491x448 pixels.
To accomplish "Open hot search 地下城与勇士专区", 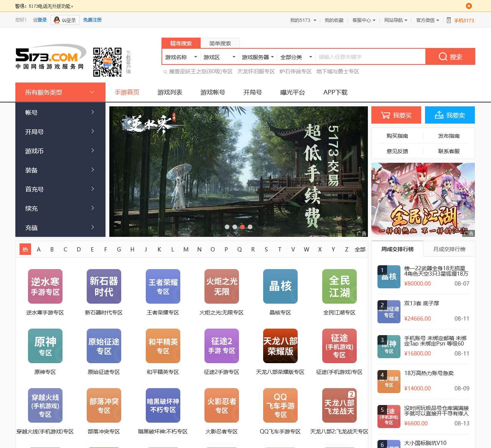I will click(x=338, y=71).
